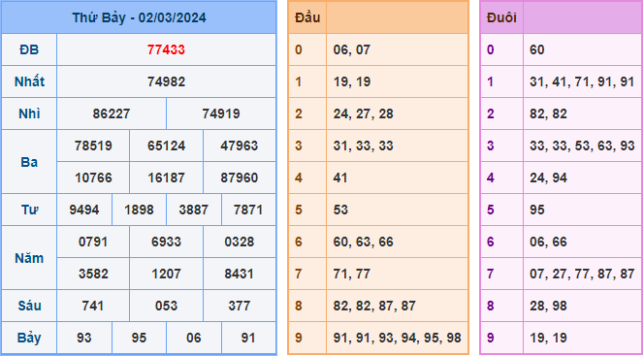This screenshot has height=356, width=644.
Task: Select Đuôi row 3 values 33, 33, 53, 63, 93
Action: click(x=582, y=146)
